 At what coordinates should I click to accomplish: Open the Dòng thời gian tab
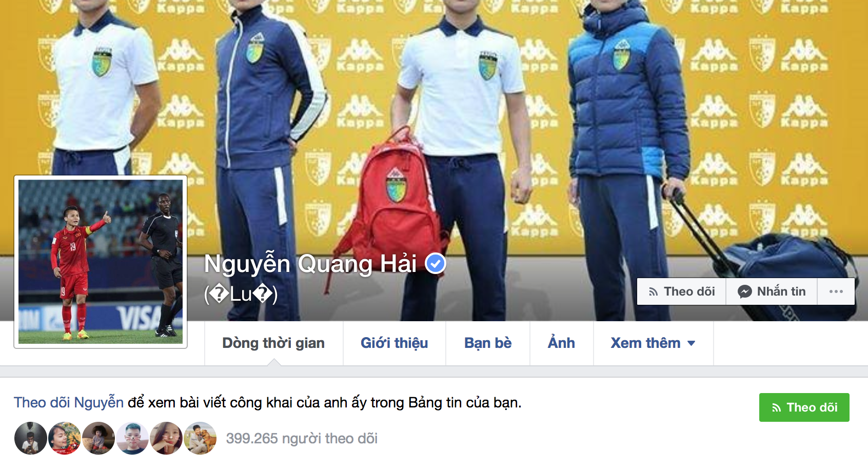coord(273,343)
